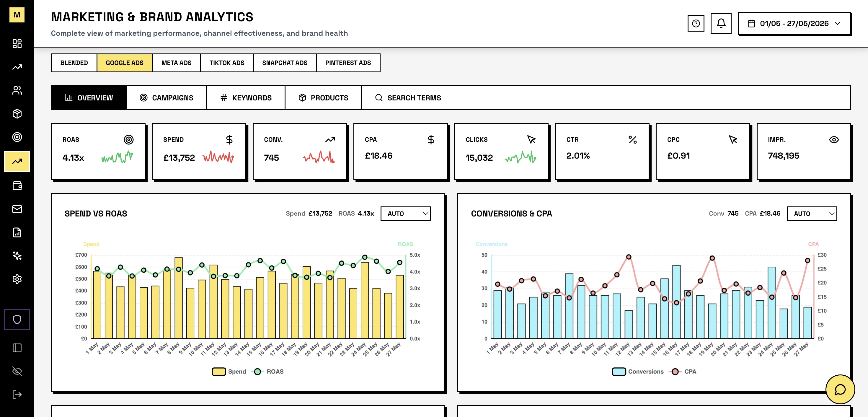Click the Conversions & CPA chart title

511,214
